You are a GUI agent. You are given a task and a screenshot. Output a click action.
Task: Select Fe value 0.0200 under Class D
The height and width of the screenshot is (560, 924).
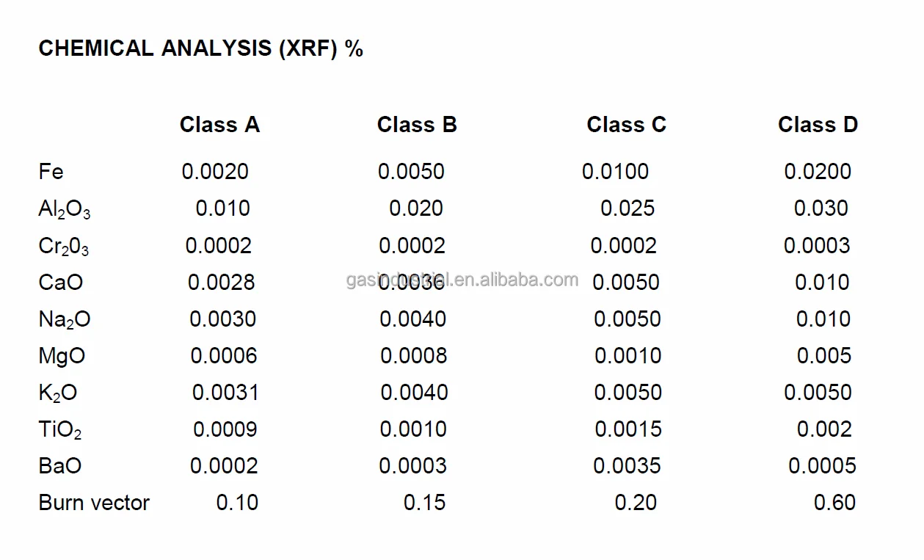(x=818, y=172)
